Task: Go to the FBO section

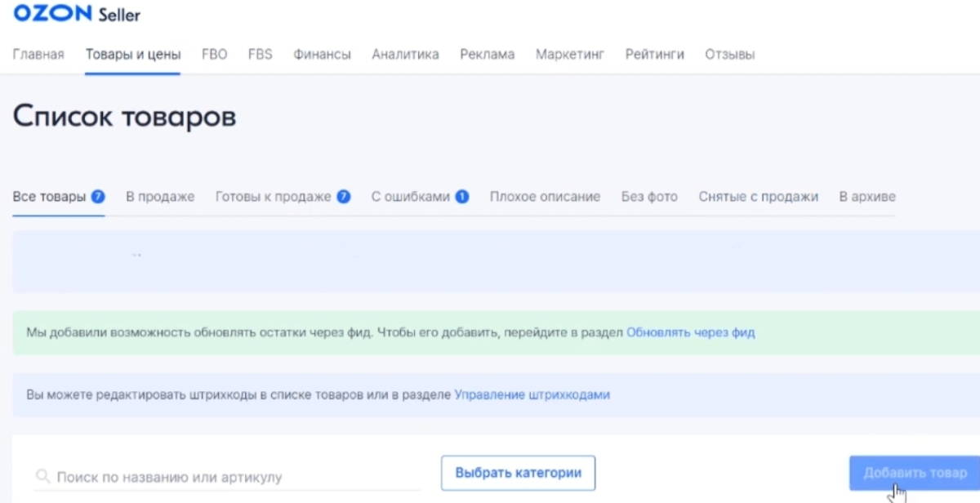Action: pyautogui.click(x=214, y=54)
